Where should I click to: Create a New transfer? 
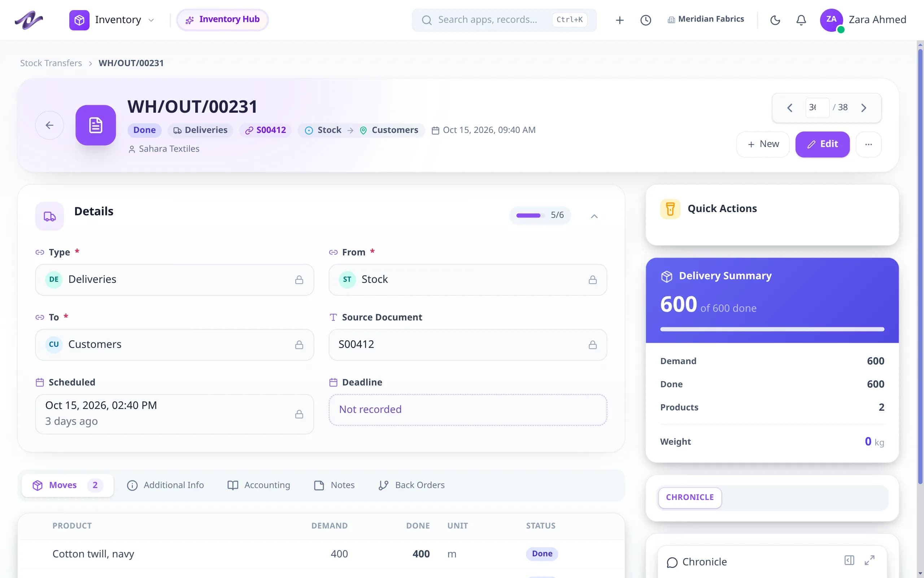tap(763, 144)
